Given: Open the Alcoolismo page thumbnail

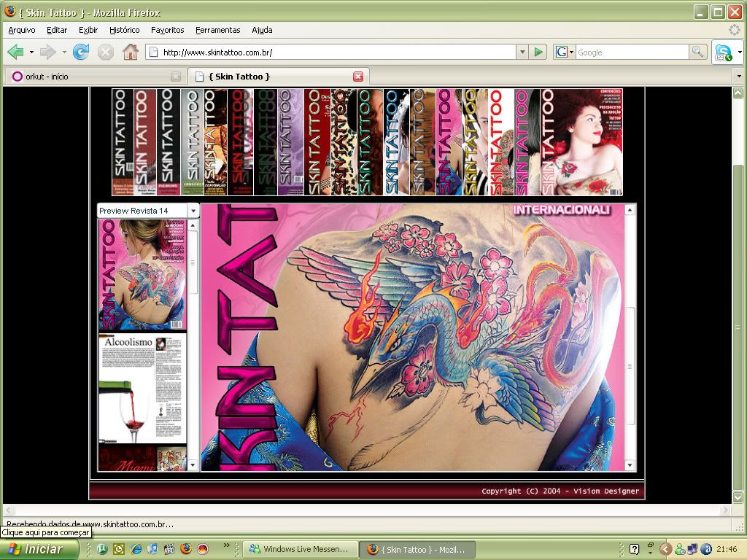Looking at the screenshot, I should pyautogui.click(x=142, y=389).
